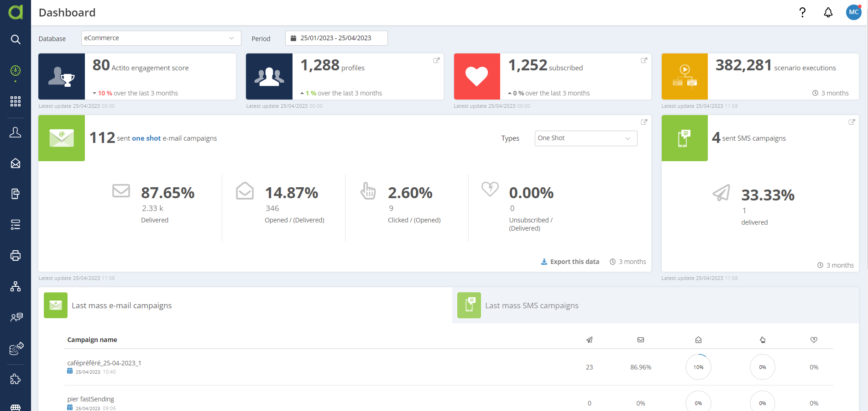Image resolution: width=868 pixels, height=411 pixels.
Task: Click the unsubscribed column heart header
Action: pyautogui.click(x=814, y=340)
